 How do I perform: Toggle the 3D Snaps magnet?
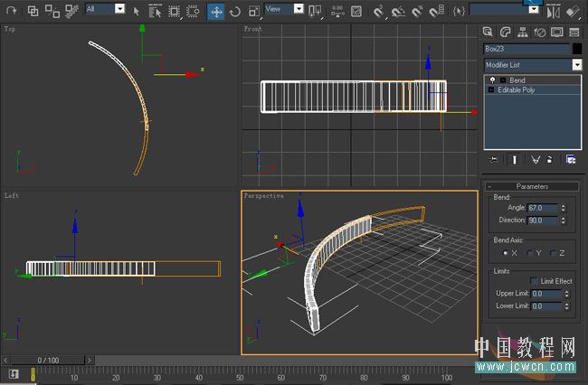[378, 11]
